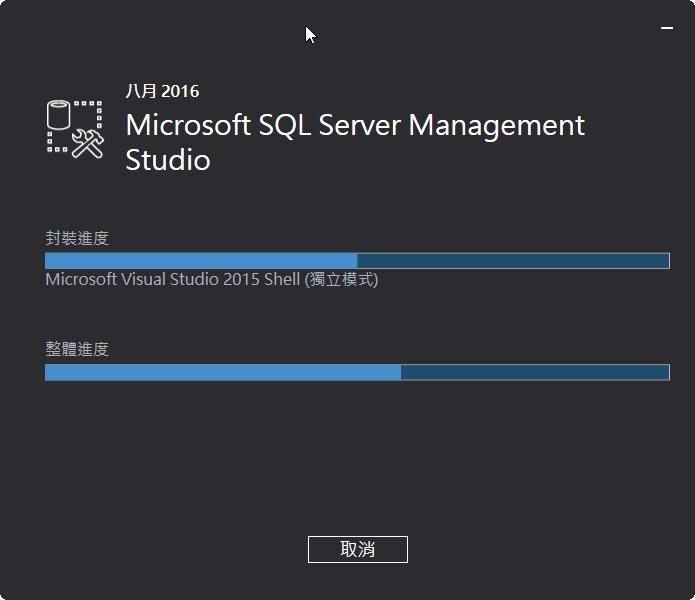
Task: Click the 封裝進度 label
Action: (x=77, y=238)
